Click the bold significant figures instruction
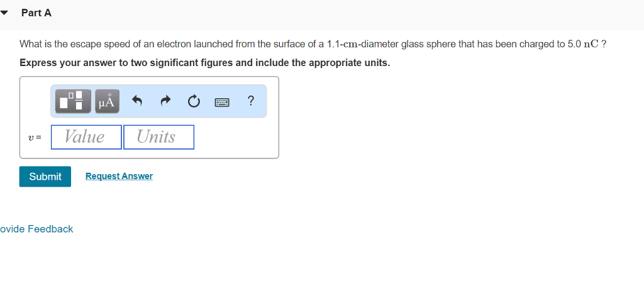 pyautogui.click(x=204, y=63)
